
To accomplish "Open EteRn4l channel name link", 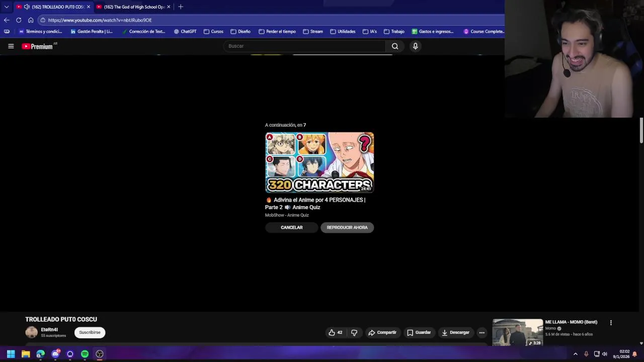I will pyautogui.click(x=49, y=330).
